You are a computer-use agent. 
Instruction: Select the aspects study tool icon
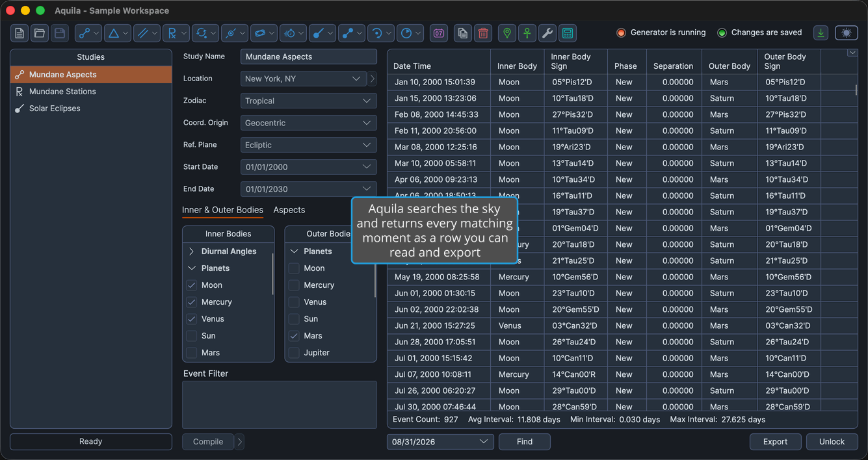pos(84,33)
